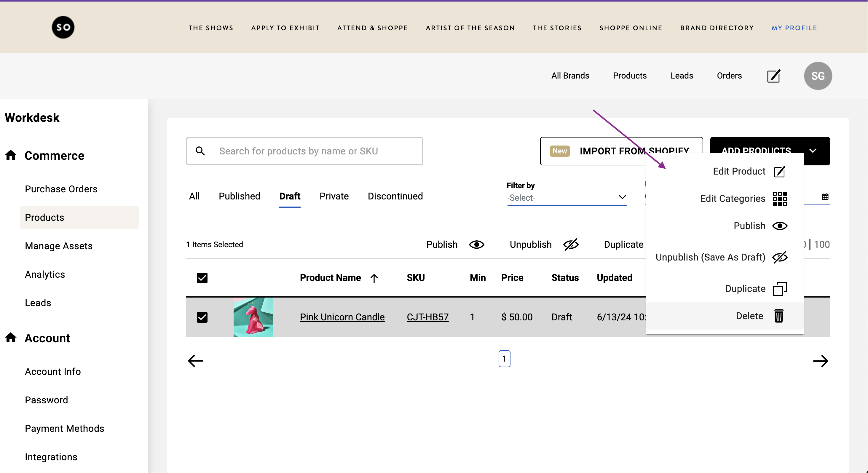This screenshot has width=868, height=473.
Task: Click the Publish eye icon in the menu
Action: (780, 226)
